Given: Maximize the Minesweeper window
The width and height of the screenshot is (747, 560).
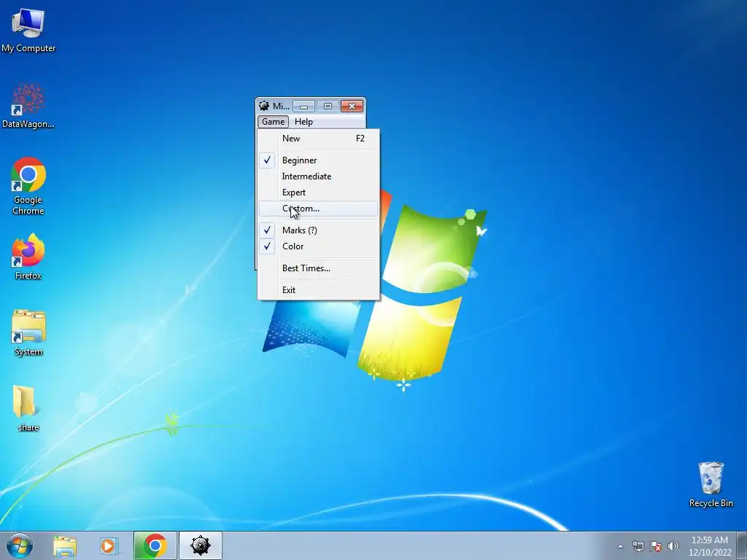Looking at the screenshot, I should pos(328,106).
